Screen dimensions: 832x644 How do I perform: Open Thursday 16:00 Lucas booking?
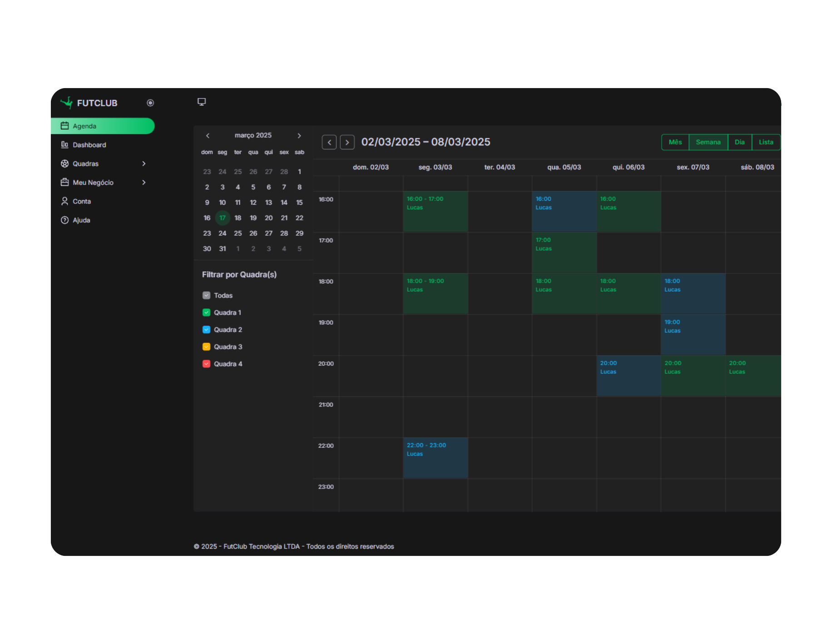coord(629,212)
